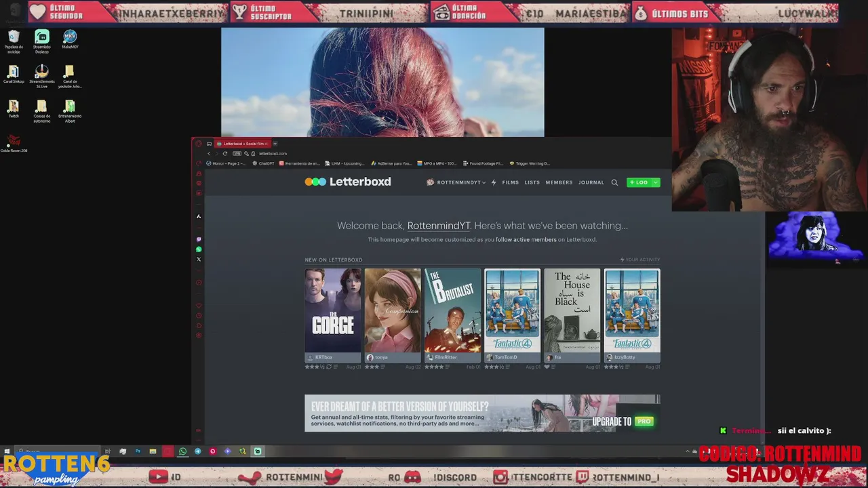868x488 pixels.
Task: Open the 'MP3 a MP4' bookmark
Action: click(437, 163)
